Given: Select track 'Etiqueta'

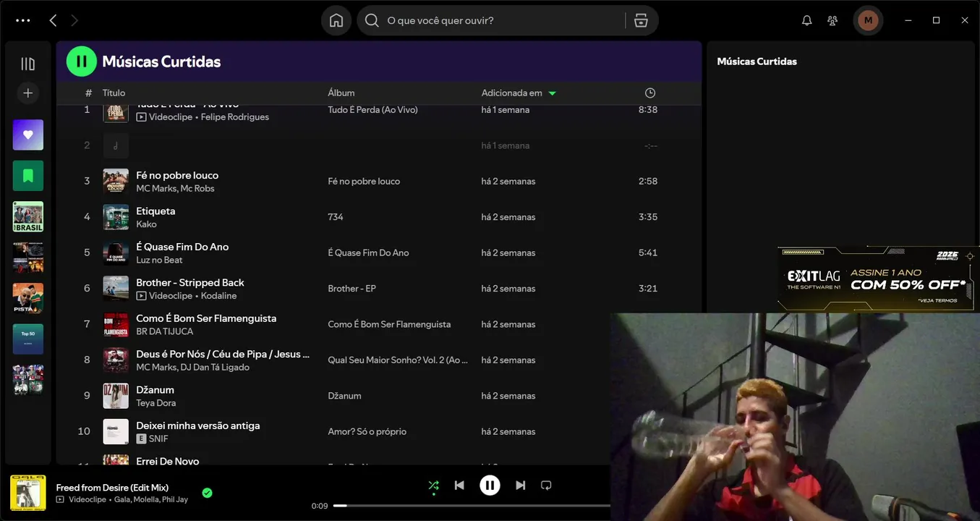Looking at the screenshot, I should pyautogui.click(x=155, y=211).
